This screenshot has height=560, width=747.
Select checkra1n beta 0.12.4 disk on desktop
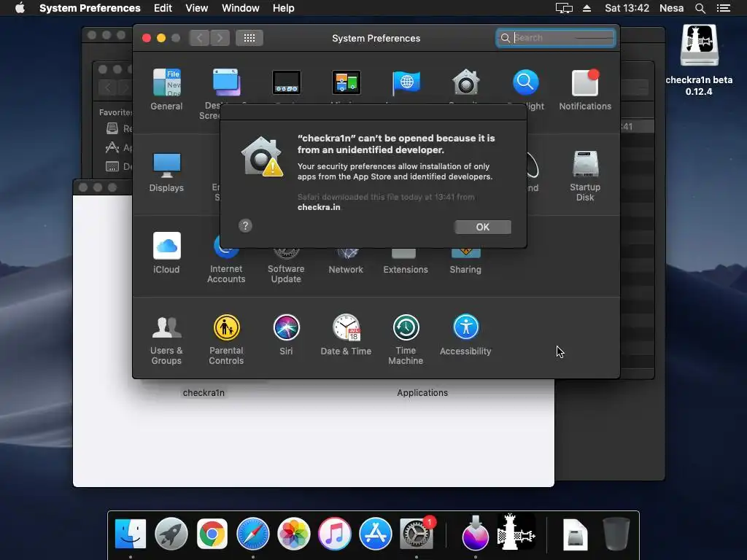pyautogui.click(x=699, y=60)
